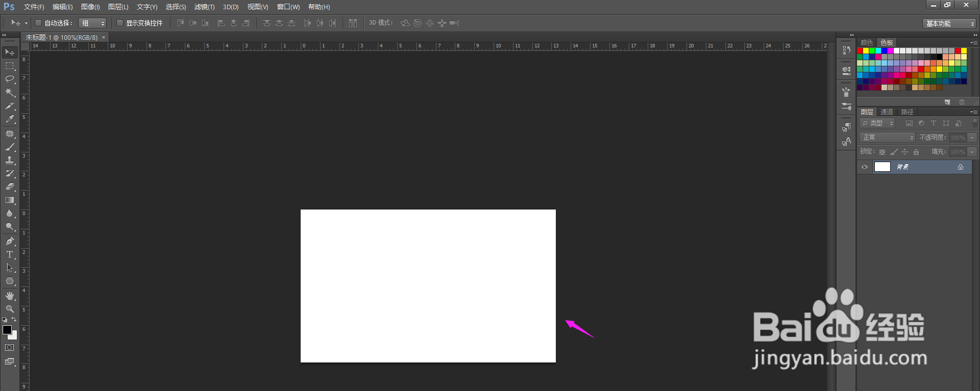This screenshot has height=391, width=980.
Task: Select the Spot Healing Brush tool
Action: click(x=10, y=134)
